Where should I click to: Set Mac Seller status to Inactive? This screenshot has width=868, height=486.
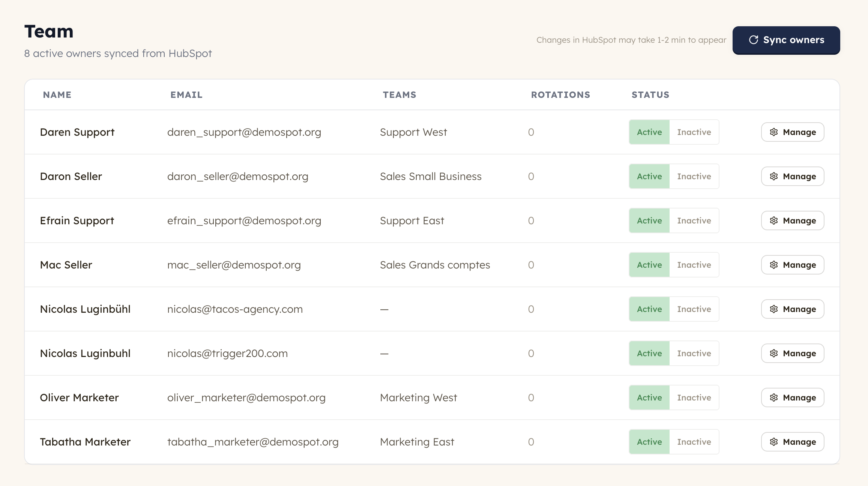694,265
